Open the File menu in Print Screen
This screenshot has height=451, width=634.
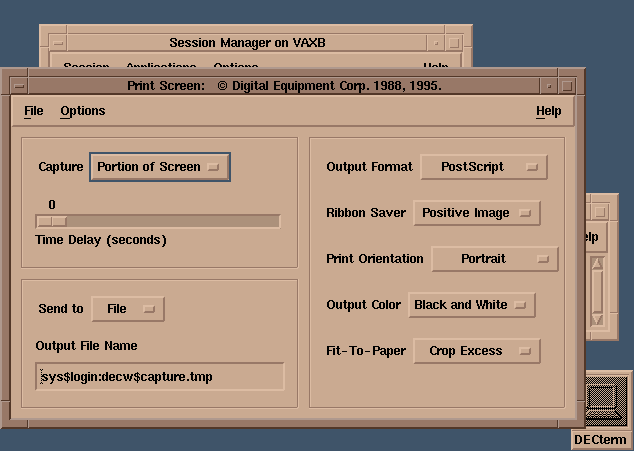[x=34, y=111]
